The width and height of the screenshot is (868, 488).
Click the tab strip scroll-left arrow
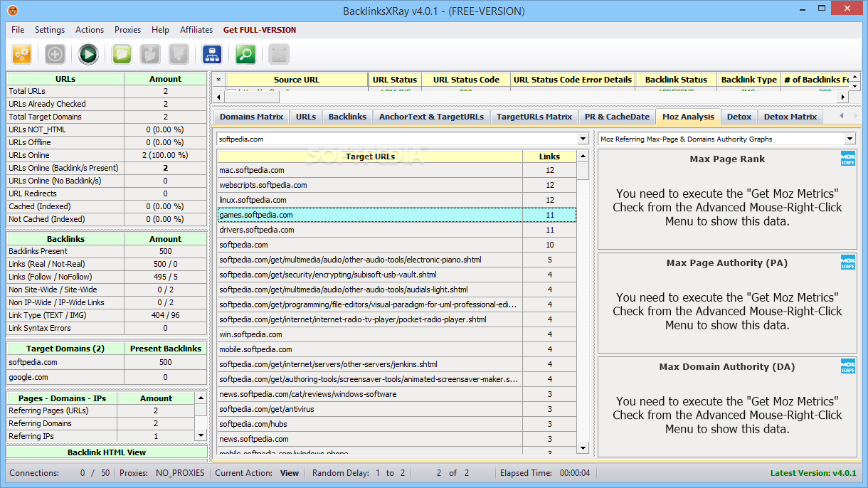tap(842, 115)
